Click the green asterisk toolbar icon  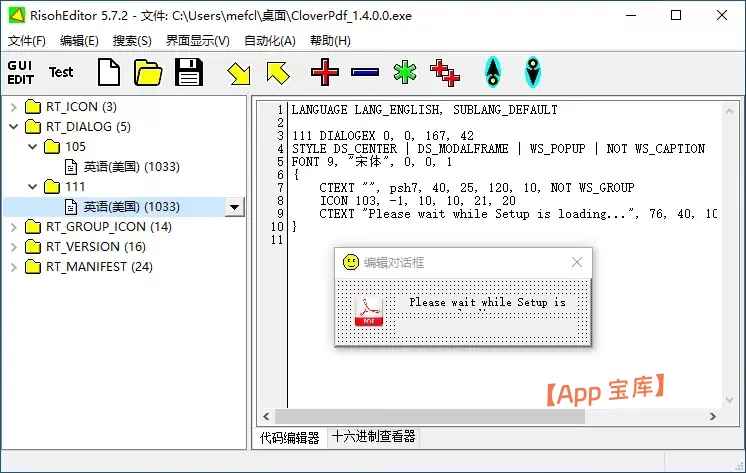coord(404,72)
